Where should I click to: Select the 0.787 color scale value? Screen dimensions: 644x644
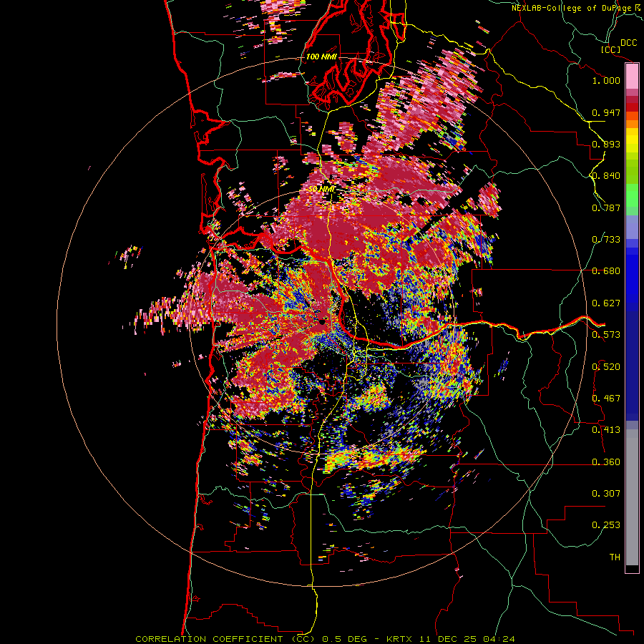click(x=606, y=208)
